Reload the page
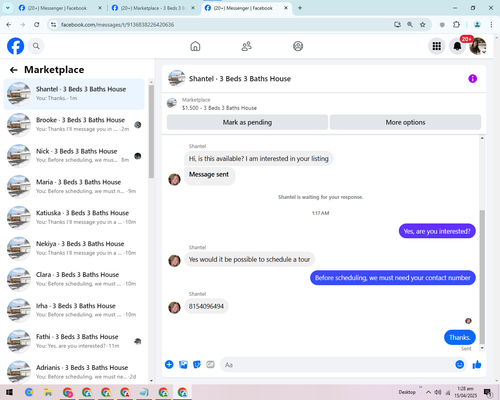Image resolution: width=500 pixels, height=400 pixels. (x=37, y=24)
